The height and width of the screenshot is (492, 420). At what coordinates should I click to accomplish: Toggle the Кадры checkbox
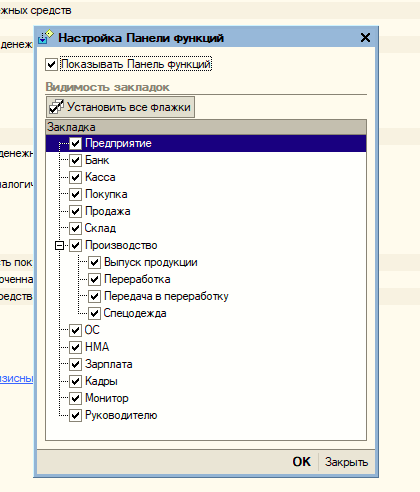(75, 381)
